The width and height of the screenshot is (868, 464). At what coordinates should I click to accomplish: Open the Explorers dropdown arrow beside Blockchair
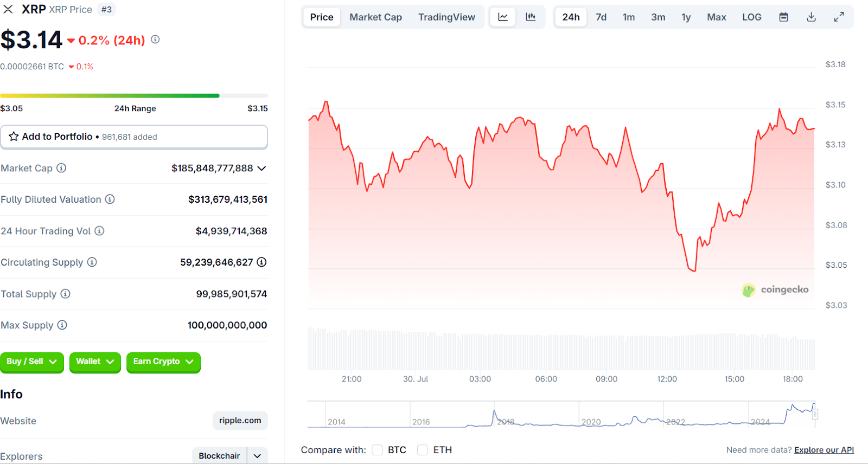click(257, 456)
